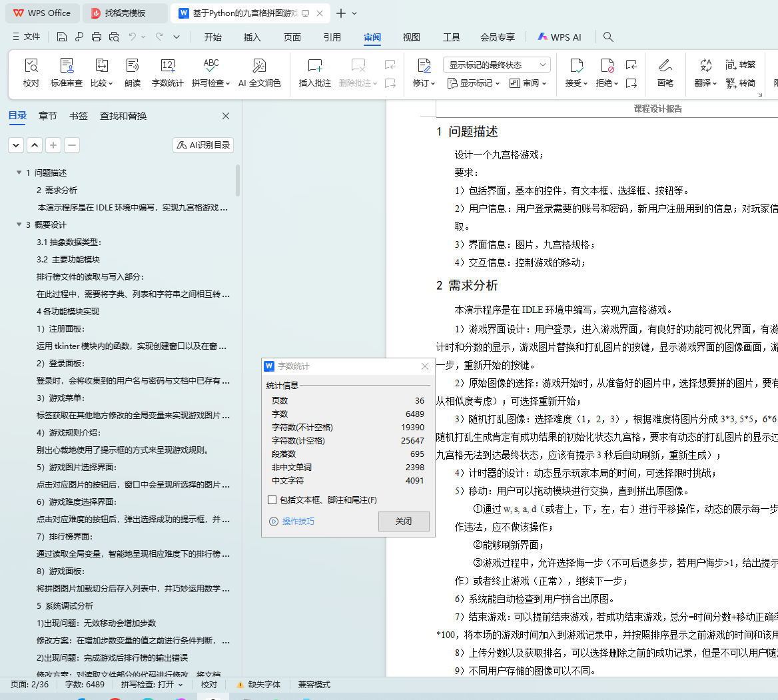Click collapse-all minus button in outline pane

[x=72, y=145]
